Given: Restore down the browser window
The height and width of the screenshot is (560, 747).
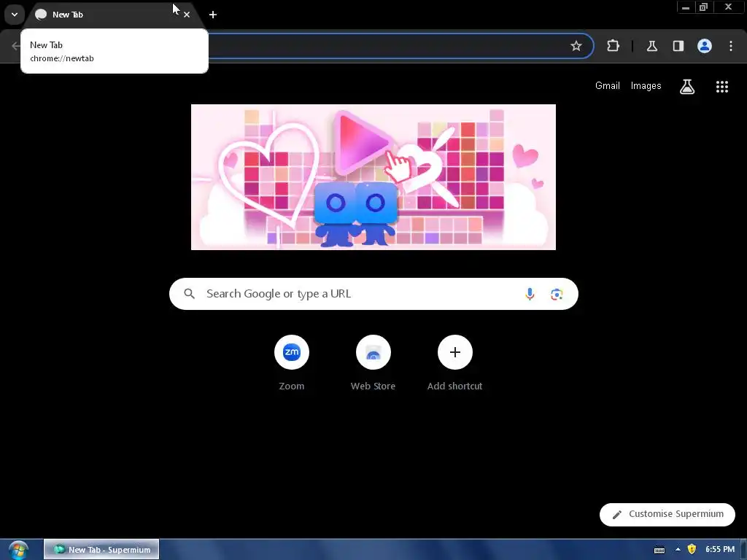Looking at the screenshot, I should 704,7.
